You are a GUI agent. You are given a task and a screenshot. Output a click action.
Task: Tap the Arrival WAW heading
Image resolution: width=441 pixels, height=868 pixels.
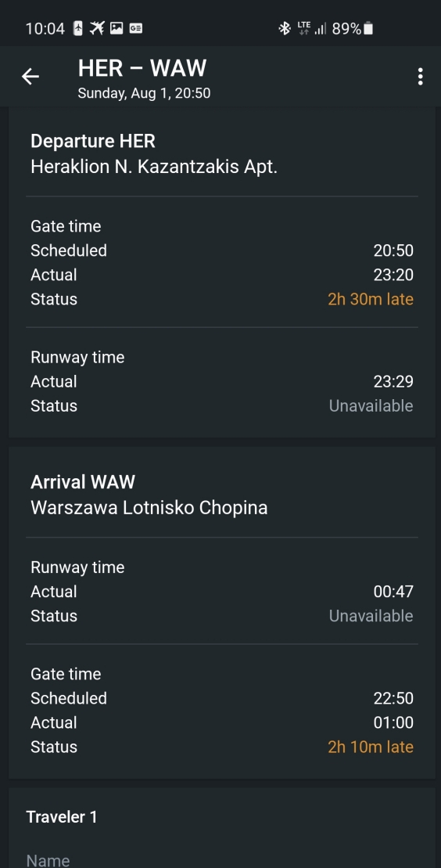pyautogui.click(x=82, y=481)
